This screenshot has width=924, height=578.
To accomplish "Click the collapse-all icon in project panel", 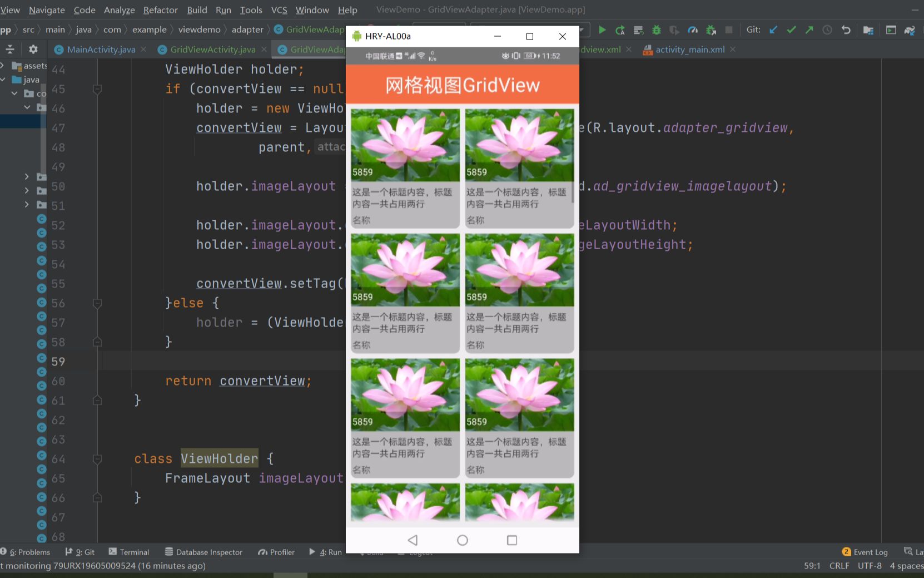I will (10, 49).
